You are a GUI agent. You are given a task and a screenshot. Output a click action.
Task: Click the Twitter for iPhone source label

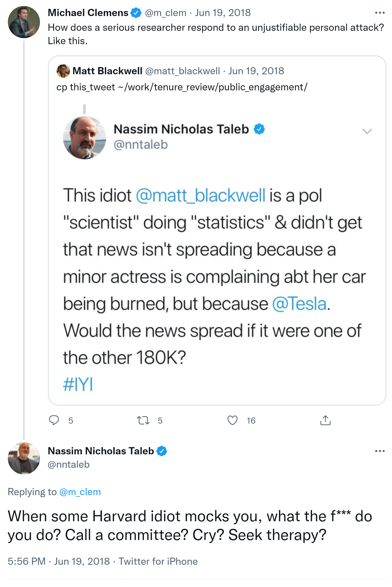tap(158, 561)
